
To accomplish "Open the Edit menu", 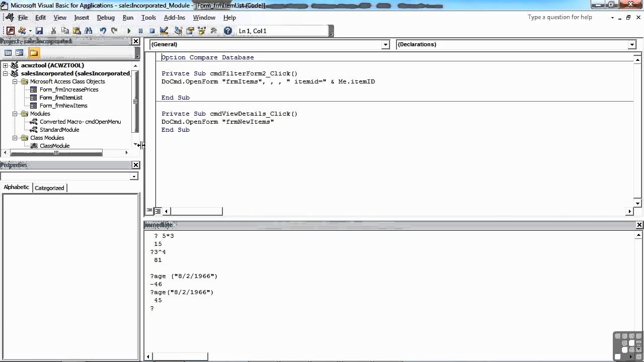I will (41, 17).
